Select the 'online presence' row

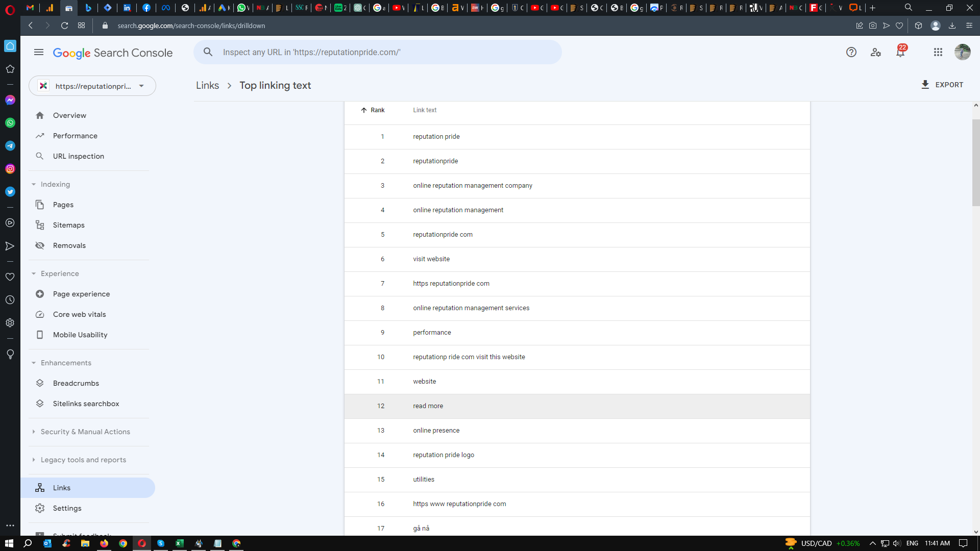pyautogui.click(x=577, y=431)
